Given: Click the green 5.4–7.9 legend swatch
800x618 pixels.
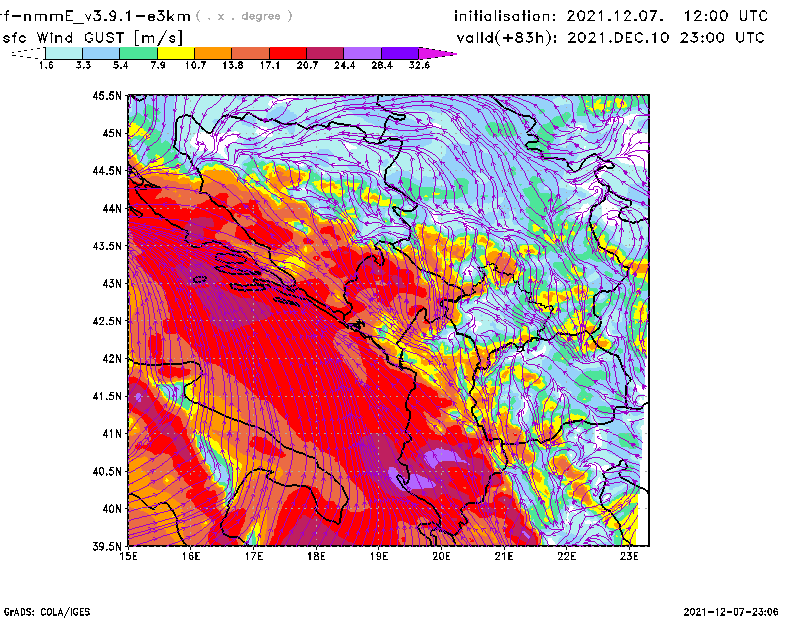Looking at the screenshot, I should (138, 53).
